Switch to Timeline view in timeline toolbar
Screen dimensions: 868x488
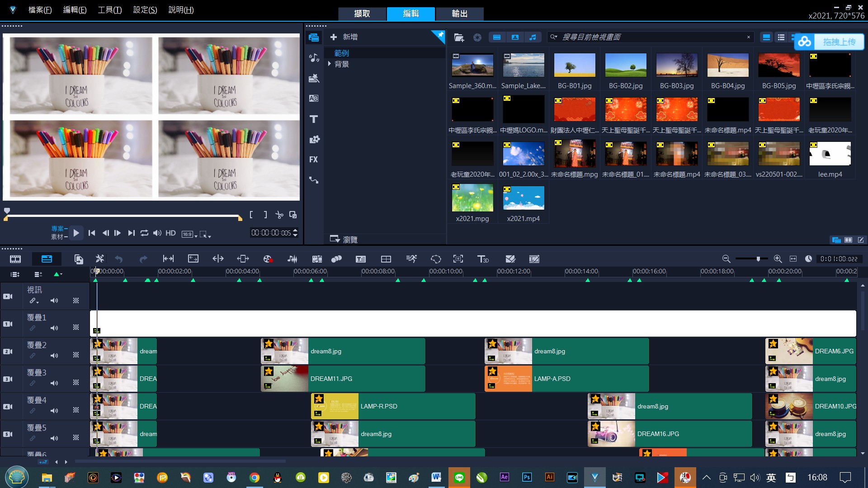tap(47, 259)
